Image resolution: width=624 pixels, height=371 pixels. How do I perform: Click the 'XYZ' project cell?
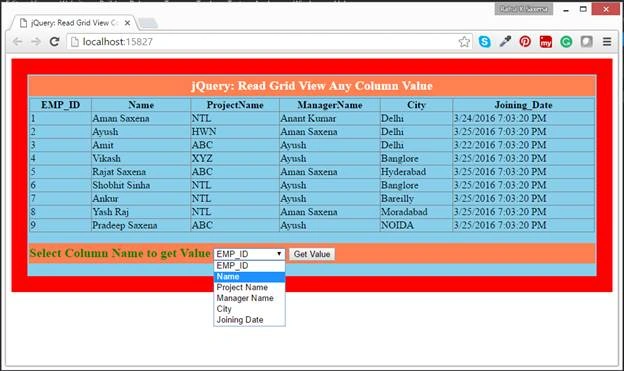pyautogui.click(x=235, y=158)
